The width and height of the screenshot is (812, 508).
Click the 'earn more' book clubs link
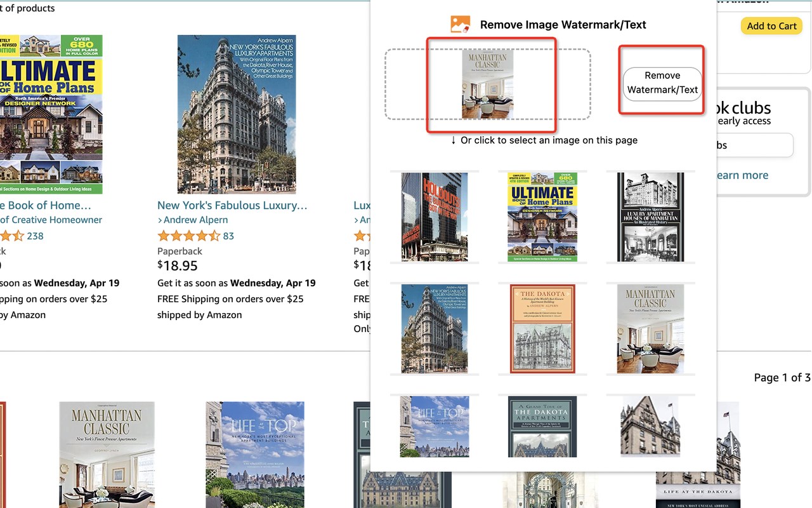pyautogui.click(x=742, y=175)
